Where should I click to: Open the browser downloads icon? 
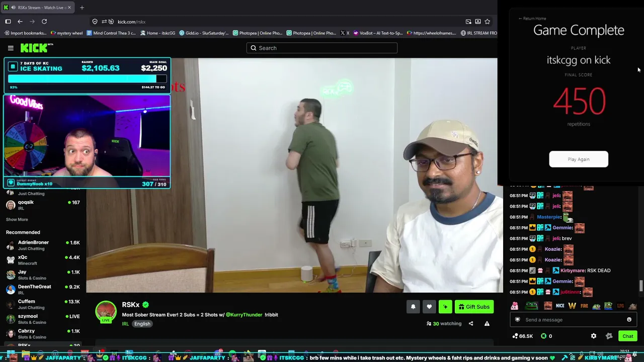coord(478,22)
